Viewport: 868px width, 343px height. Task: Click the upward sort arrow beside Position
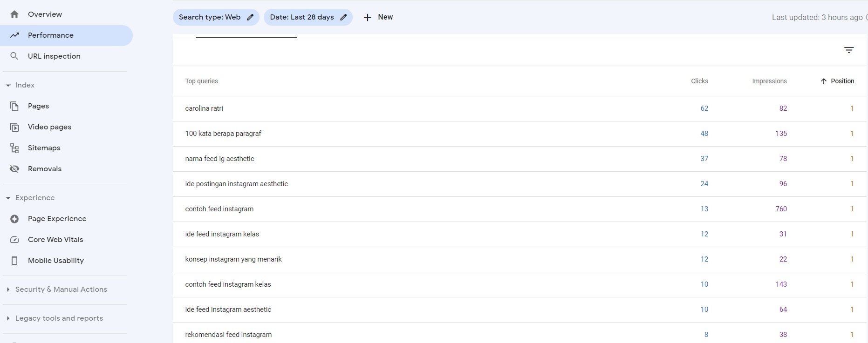coord(824,81)
